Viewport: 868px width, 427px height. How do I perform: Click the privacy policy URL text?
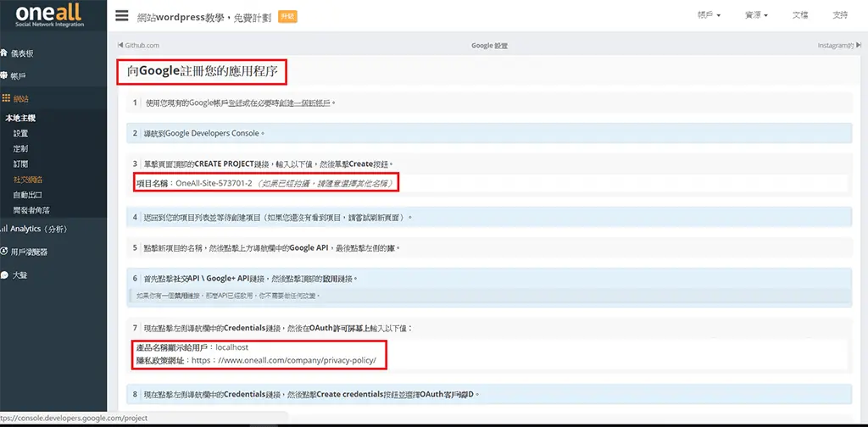click(x=283, y=360)
